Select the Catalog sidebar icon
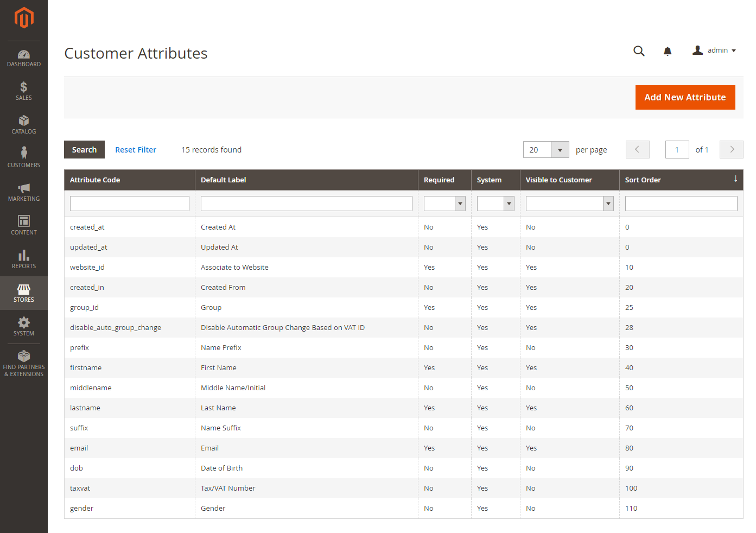The width and height of the screenshot is (756, 533). (x=23, y=125)
